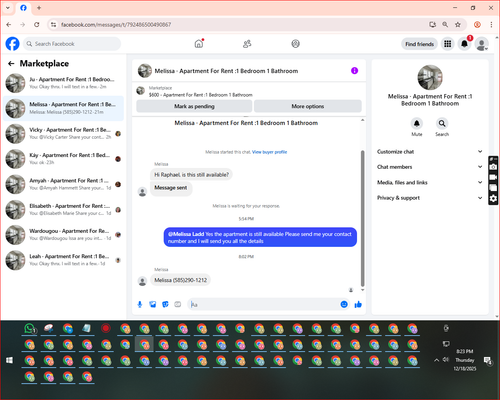
Task: Bookmark this page with the star icon
Action: pos(458,24)
